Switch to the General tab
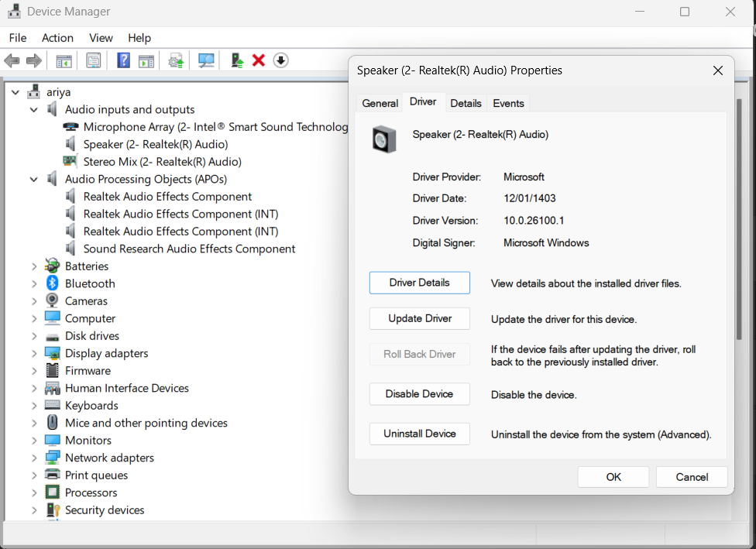 [x=380, y=103]
